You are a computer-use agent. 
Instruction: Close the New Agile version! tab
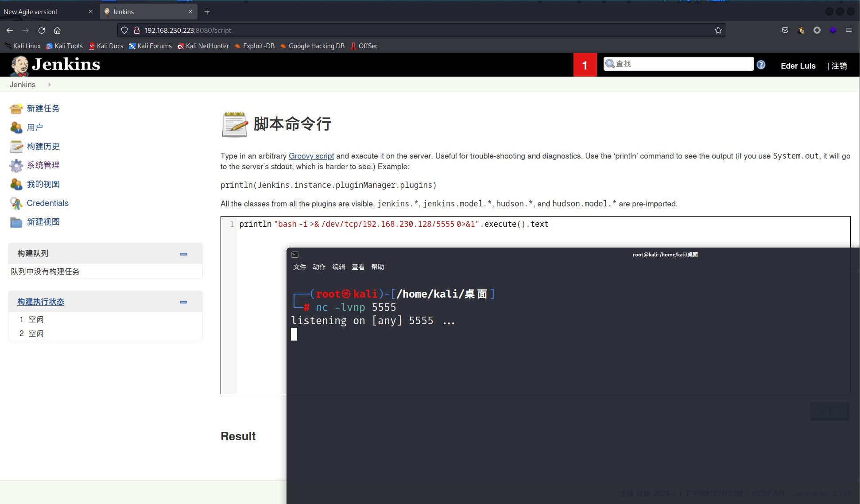tap(91, 12)
